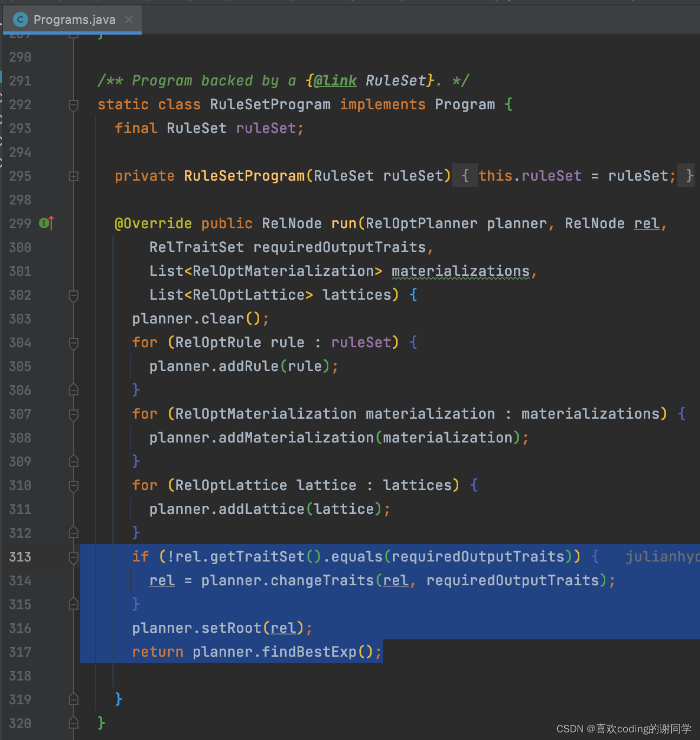Click the fold end marker at line 309

click(74, 461)
